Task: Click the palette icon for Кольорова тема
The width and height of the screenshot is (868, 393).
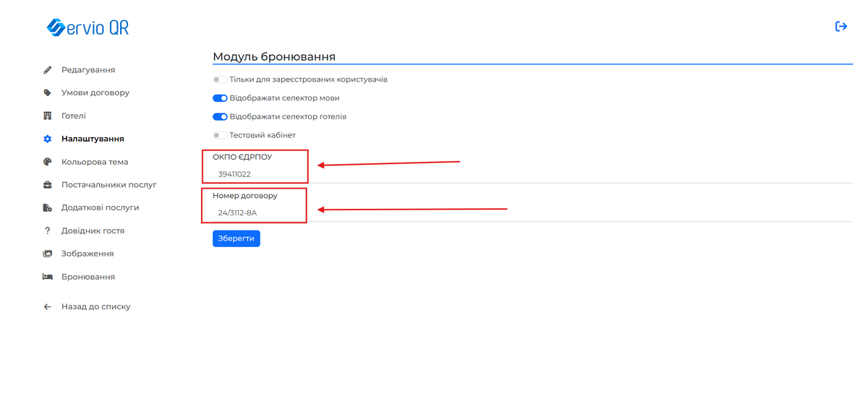Action: tap(48, 162)
